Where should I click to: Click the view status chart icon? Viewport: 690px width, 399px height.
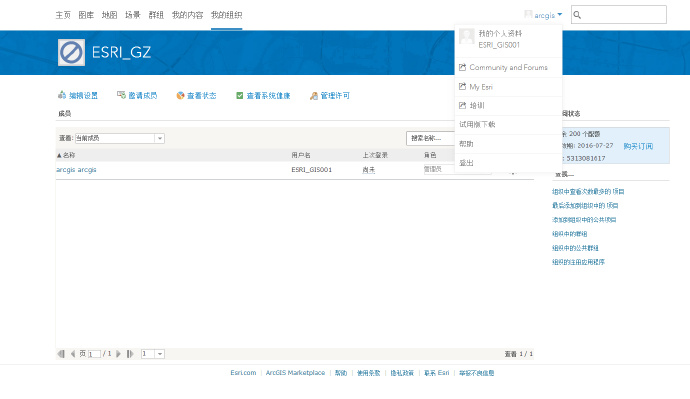pos(180,95)
